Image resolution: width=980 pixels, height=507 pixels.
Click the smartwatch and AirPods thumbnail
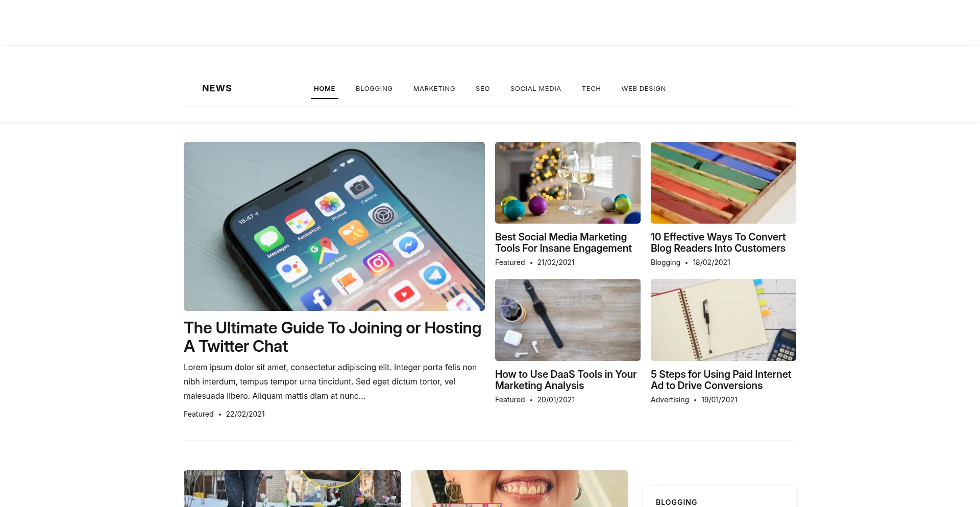pos(568,320)
